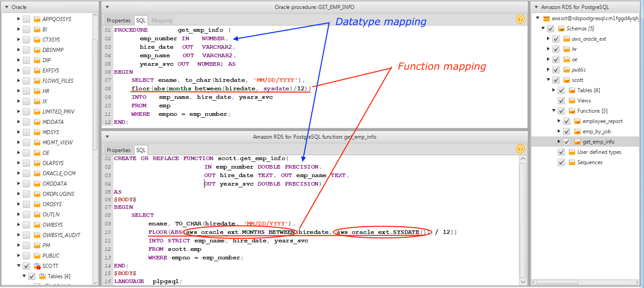Select the emp_by_job function
Image resolution: width=644 pixels, height=288 pixels.
coord(596,131)
